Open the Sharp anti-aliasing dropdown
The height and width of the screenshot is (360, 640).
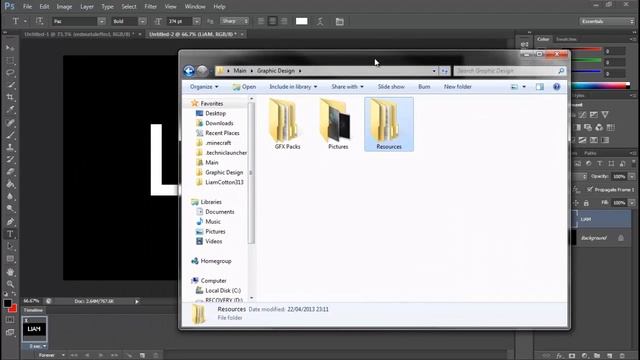tap(234, 21)
